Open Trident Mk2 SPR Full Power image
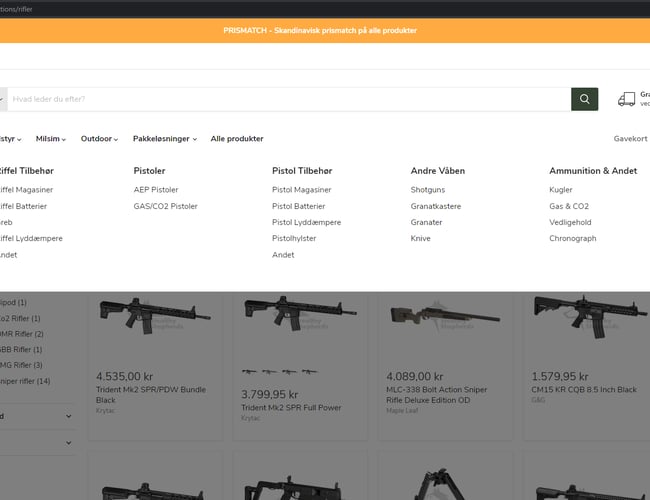650x500 pixels. [300, 313]
